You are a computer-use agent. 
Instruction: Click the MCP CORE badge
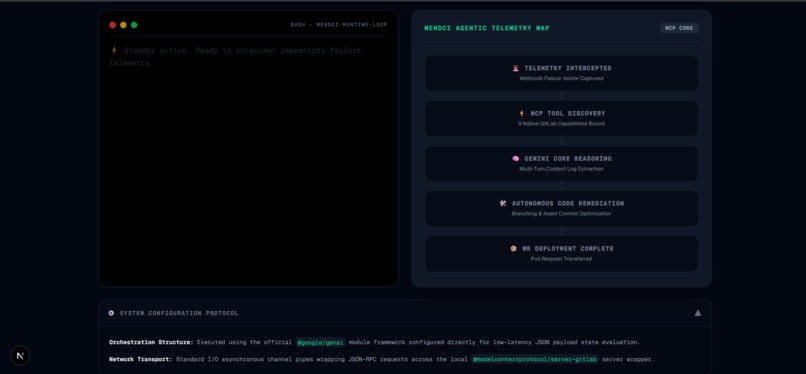pyautogui.click(x=679, y=28)
